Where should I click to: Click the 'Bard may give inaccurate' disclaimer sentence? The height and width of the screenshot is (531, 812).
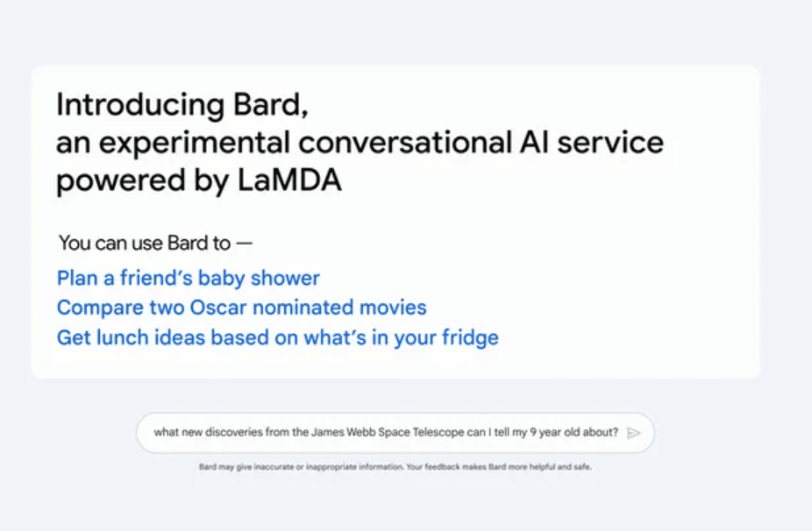pyautogui.click(x=301, y=467)
